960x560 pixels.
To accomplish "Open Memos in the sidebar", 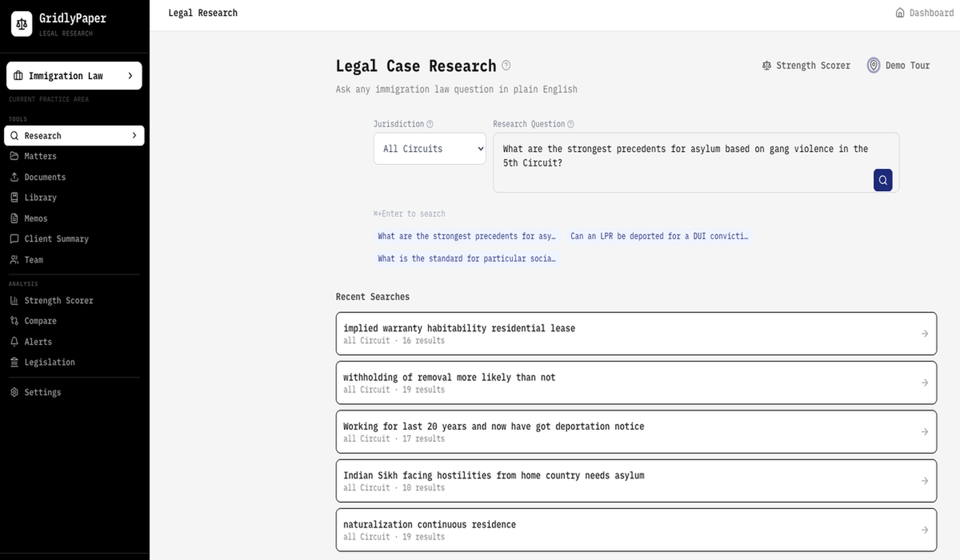I will 74,218.
